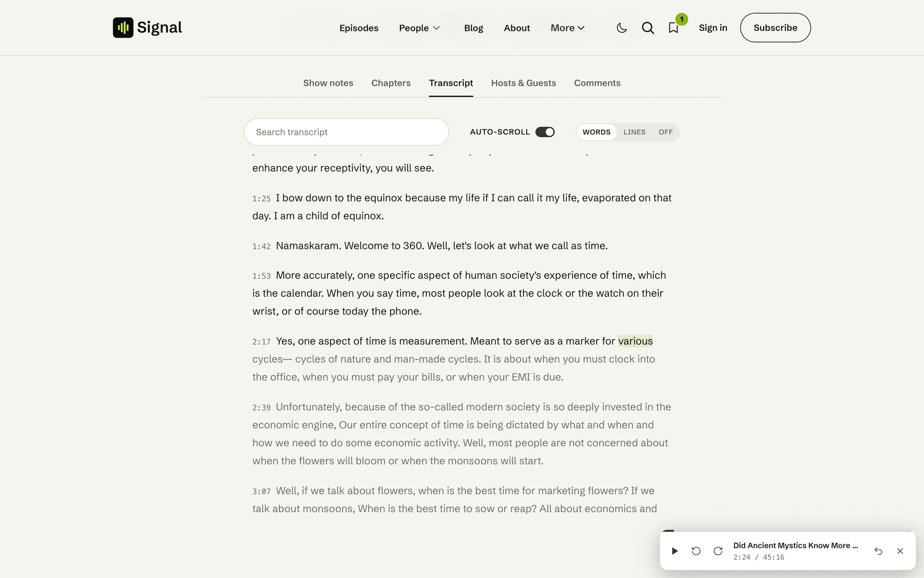This screenshot has height=578, width=924.
Task: Open Episodes in the nav bar
Action: 359,28
